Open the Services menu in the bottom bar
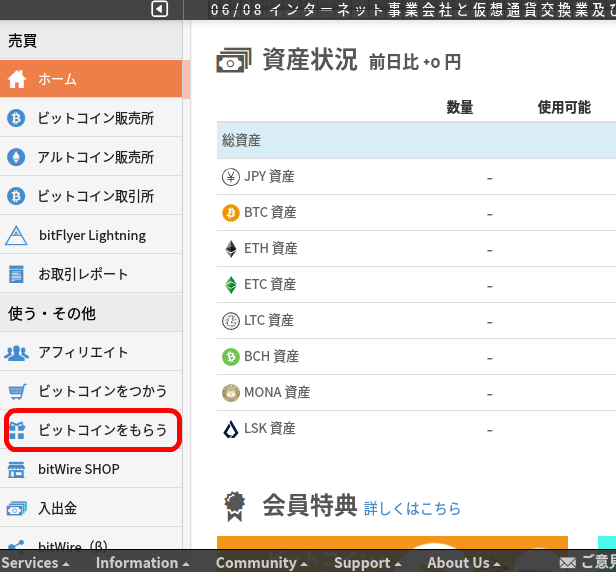 tap(35, 563)
